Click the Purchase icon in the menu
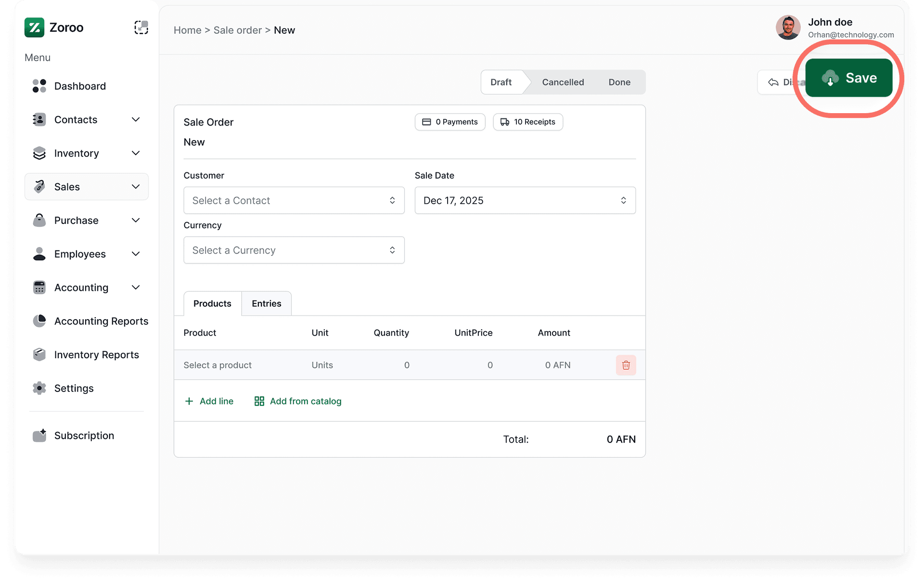Image resolution: width=924 pixels, height=584 pixels. pyautogui.click(x=39, y=220)
